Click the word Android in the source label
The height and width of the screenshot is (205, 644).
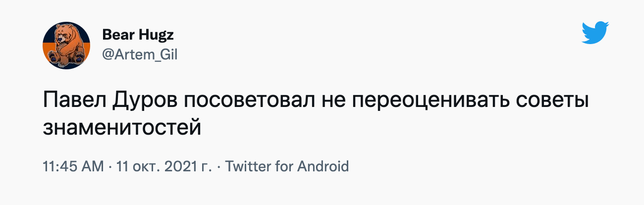[323, 166]
